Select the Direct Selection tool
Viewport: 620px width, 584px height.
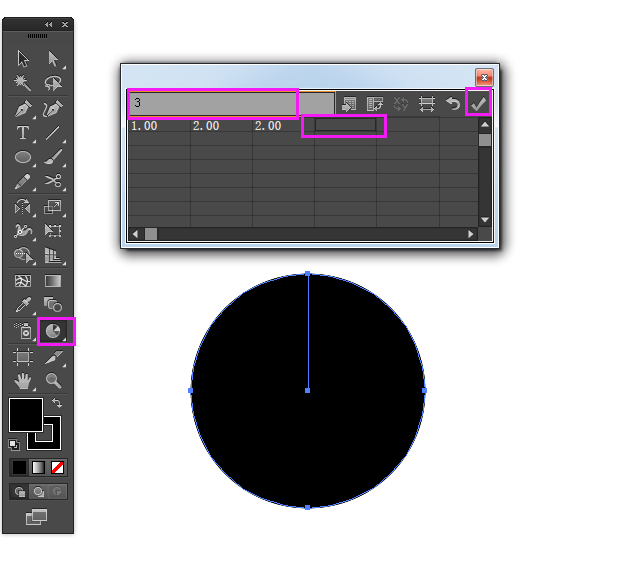pyautogui.click(x=53, y=59)
